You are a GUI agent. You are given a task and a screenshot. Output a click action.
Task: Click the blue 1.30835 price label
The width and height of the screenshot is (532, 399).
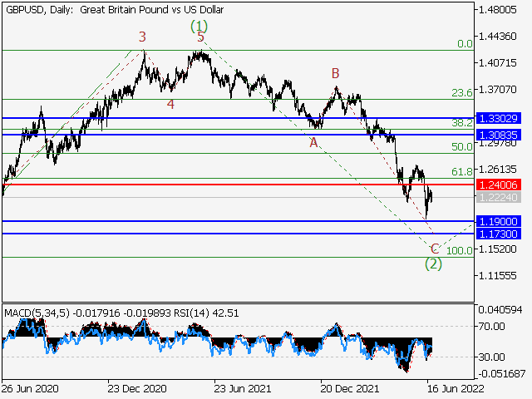click(x=498, y=134)
